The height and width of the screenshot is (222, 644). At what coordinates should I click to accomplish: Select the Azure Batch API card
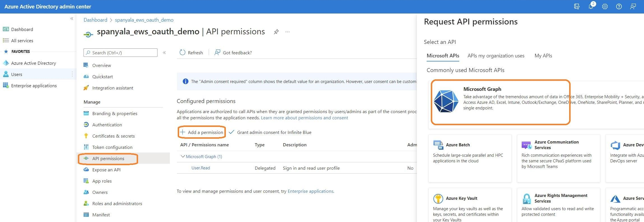click(470, 158)
